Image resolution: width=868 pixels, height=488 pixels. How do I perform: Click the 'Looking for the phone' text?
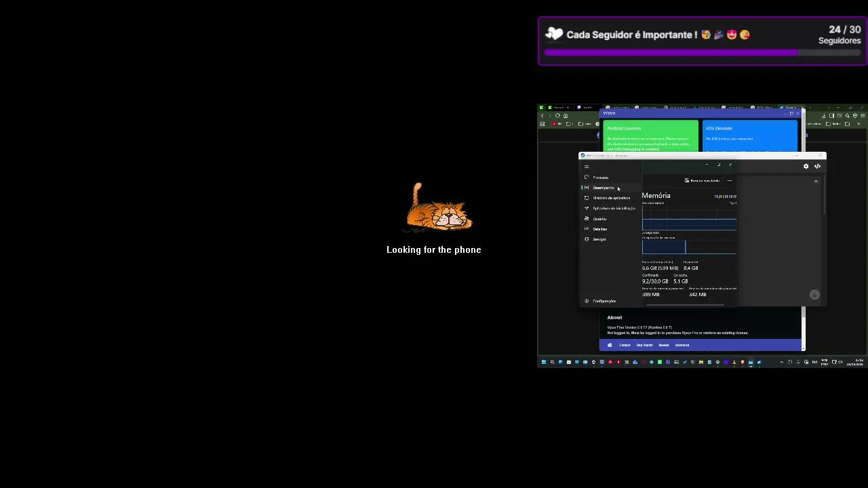coord(434,250)
